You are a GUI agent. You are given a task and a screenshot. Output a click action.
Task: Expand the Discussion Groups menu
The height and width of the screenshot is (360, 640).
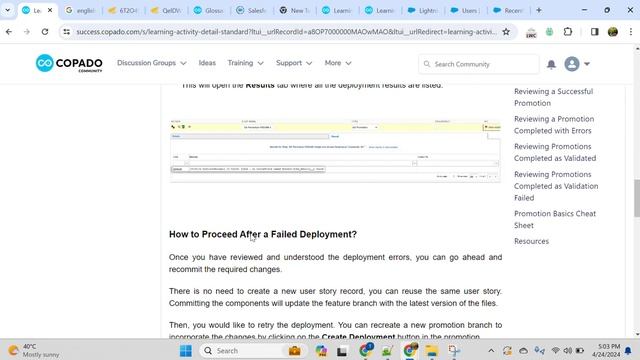point(151,63)
